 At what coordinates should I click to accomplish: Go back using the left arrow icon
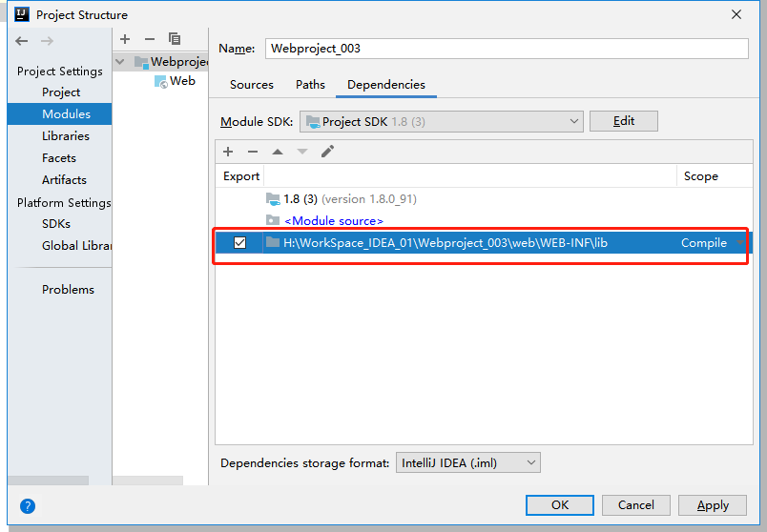22,41
